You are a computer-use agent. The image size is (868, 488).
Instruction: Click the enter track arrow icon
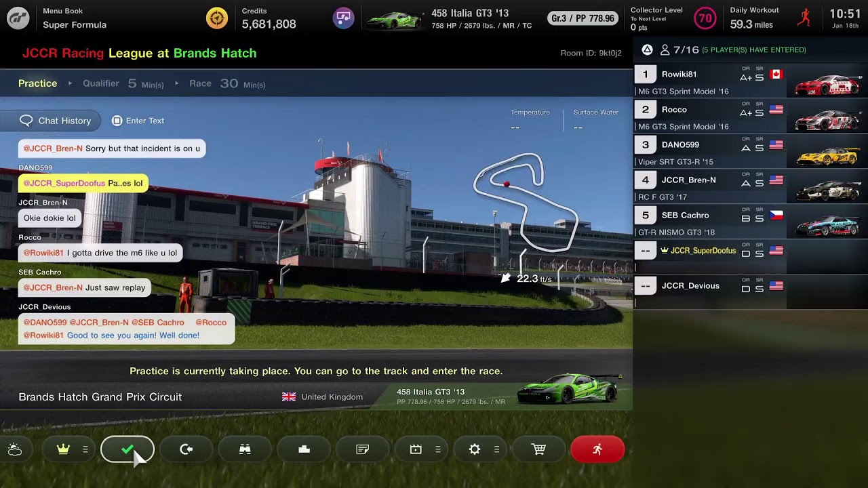[x=186, y=449]
